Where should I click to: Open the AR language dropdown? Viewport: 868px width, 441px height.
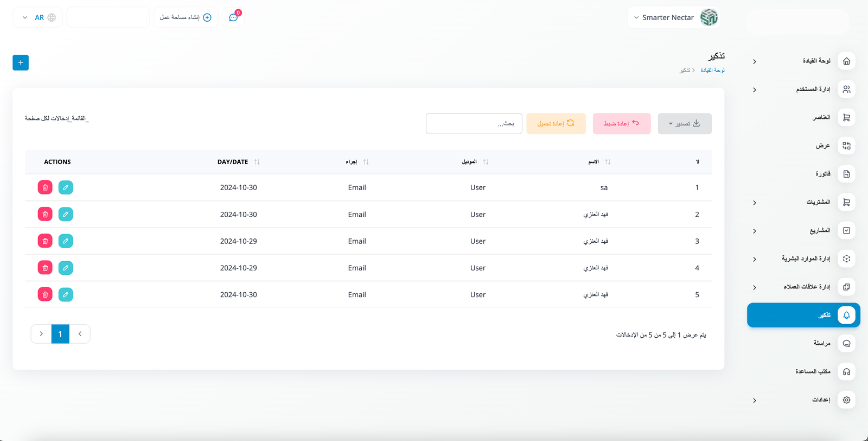37,17
